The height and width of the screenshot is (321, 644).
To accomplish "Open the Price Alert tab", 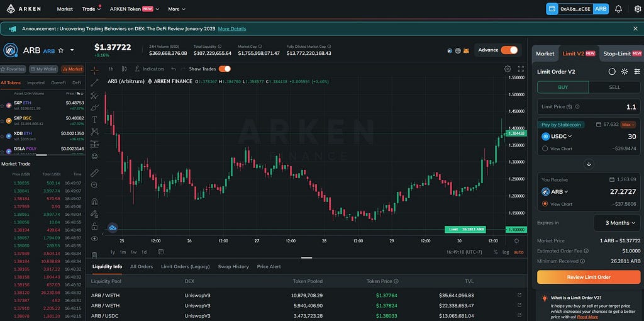I will coord(269,266).
